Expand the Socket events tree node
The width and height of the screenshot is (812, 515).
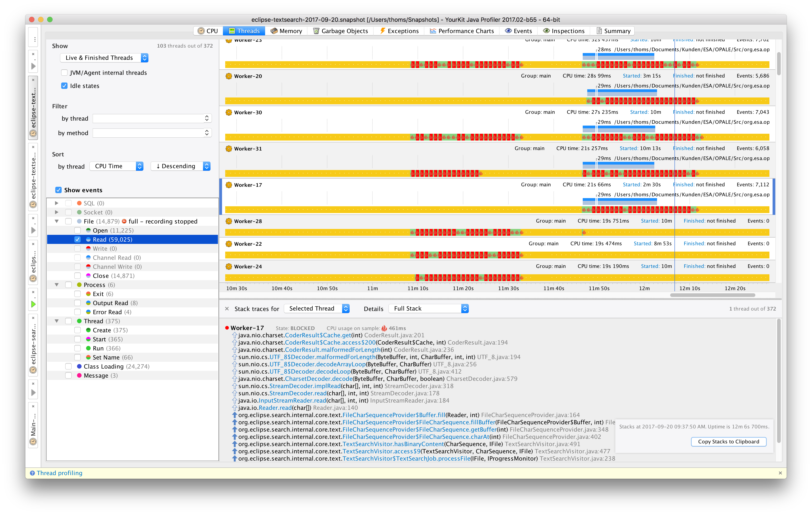click(x=57, y=212)
